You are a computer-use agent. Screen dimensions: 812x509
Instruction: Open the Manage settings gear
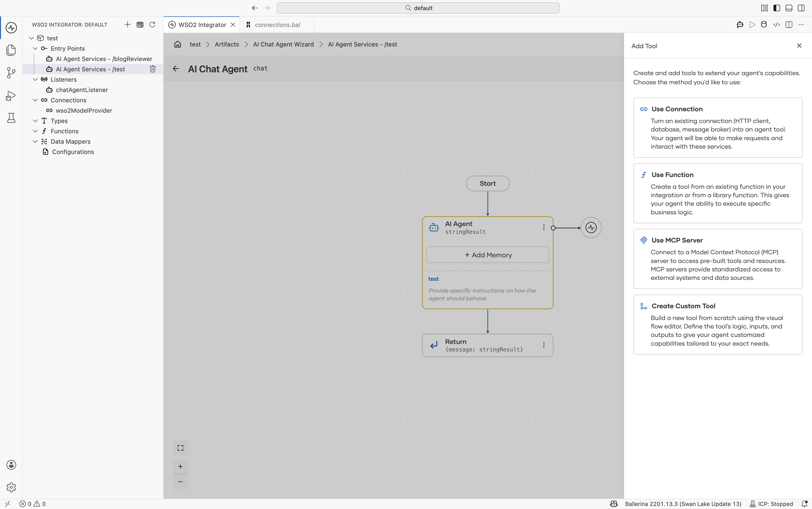(11, 487)
